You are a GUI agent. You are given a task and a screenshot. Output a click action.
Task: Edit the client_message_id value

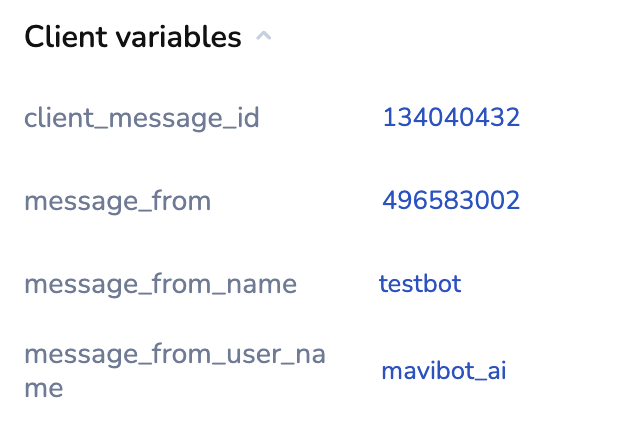coord(451,118)
